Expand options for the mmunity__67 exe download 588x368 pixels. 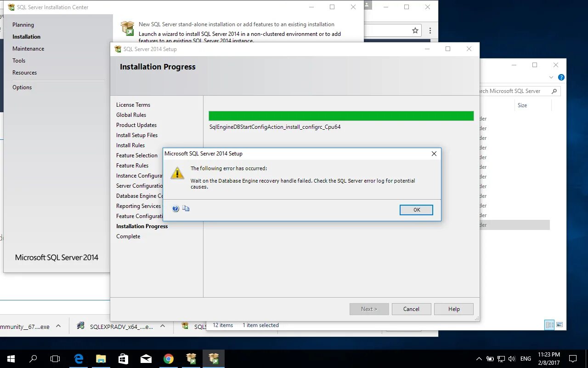click(58, 326)
